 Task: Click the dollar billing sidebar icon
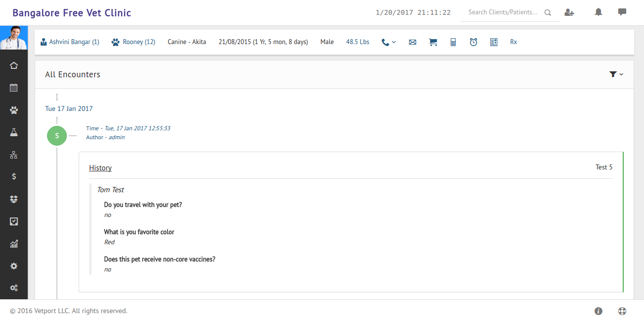[14, 176]
